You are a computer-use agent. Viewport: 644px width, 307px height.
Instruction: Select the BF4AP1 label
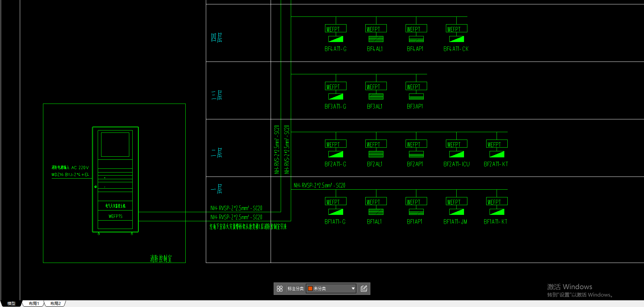pos(415,49)
